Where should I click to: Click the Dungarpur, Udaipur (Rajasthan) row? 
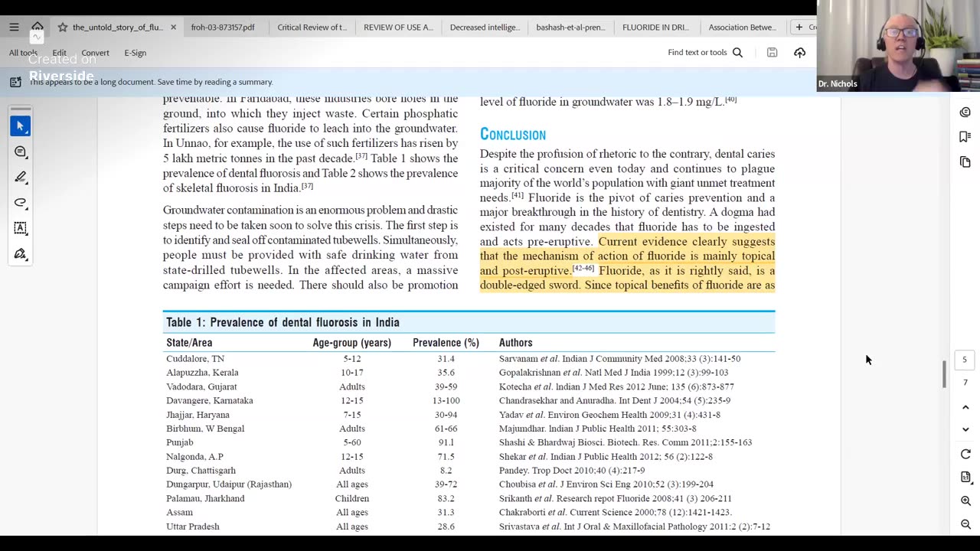pos(469,484)
